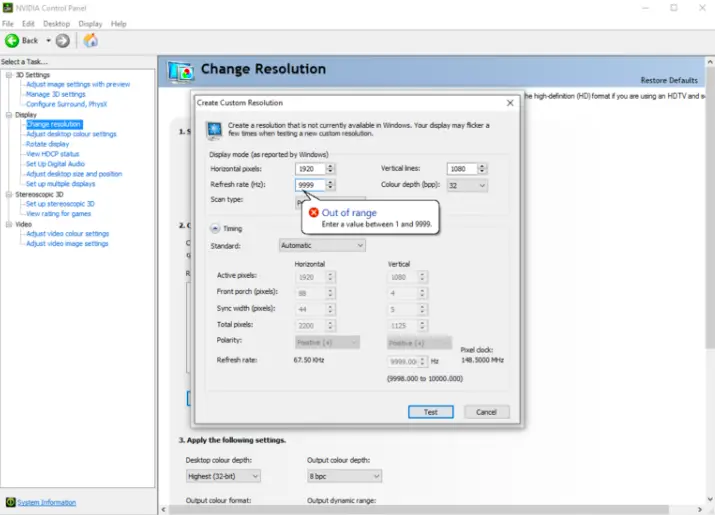Click the '148.5000 MHz' pixel clock value

pos(482,360)
